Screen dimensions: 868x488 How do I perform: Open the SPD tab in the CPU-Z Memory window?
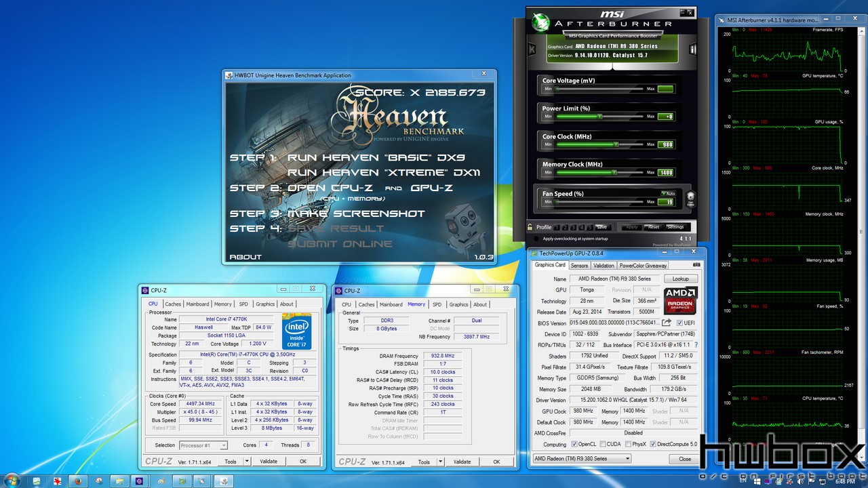[437, 305]
